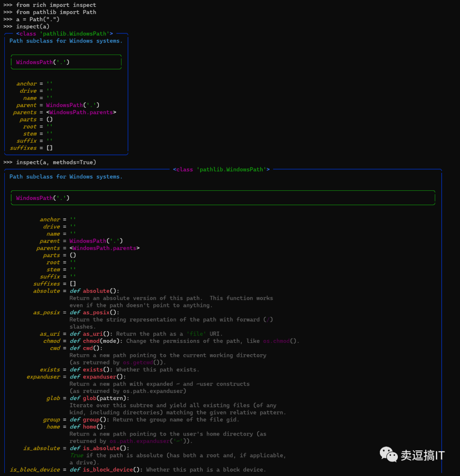460x476 pixels.
Task: Click the "os.chmod" reference
Action: (x=276, y=341)
